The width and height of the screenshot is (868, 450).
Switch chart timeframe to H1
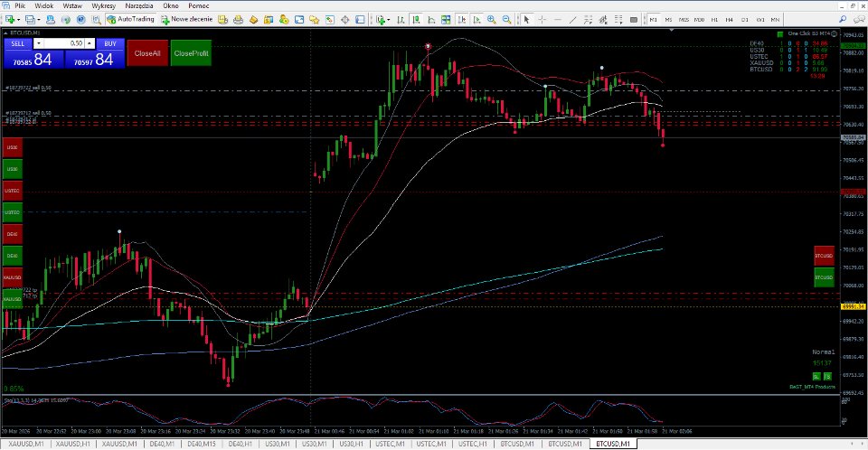[x=714, y=19]
